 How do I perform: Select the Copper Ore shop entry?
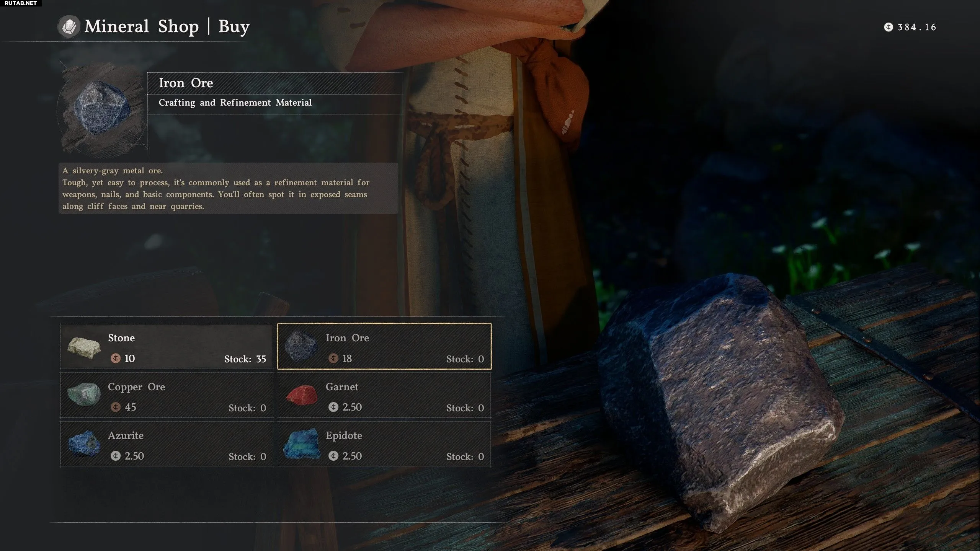167,395
